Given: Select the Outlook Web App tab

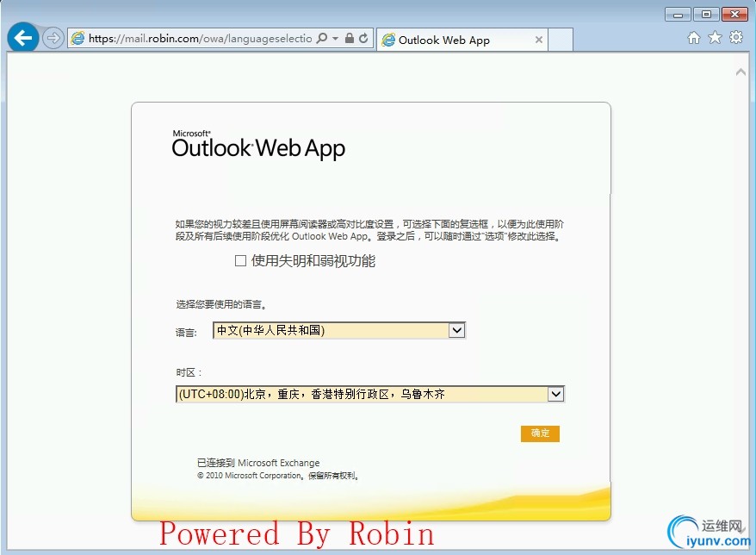Looking at the screenshot, I should [x=463, y=40].
